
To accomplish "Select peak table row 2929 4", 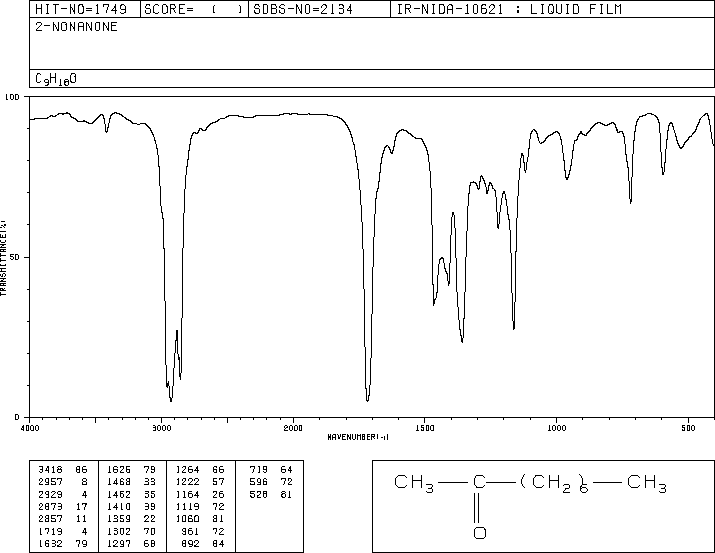I will (62, 494).
